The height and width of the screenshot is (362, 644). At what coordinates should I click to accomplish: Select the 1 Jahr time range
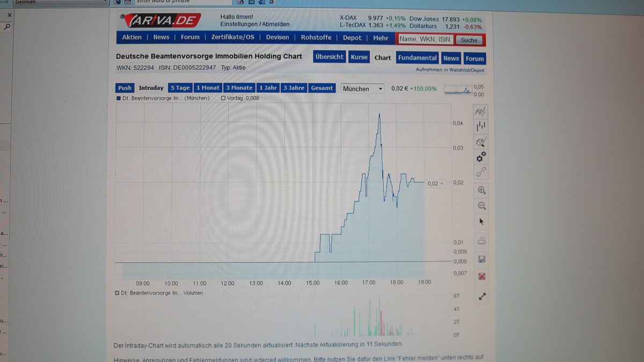point(268,88)
